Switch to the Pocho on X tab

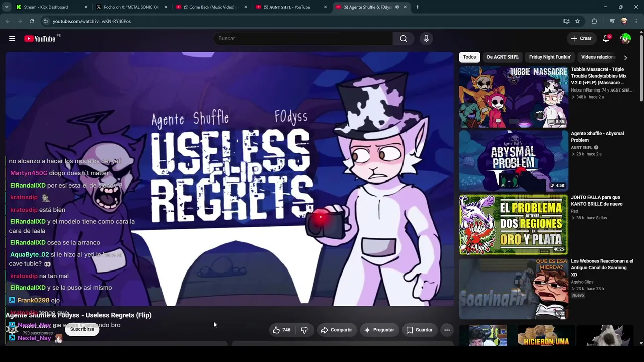point(131,7)
